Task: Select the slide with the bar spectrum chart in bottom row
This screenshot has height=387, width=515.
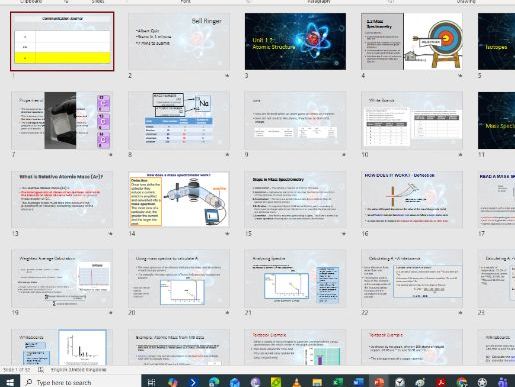Action: [62, 347]
